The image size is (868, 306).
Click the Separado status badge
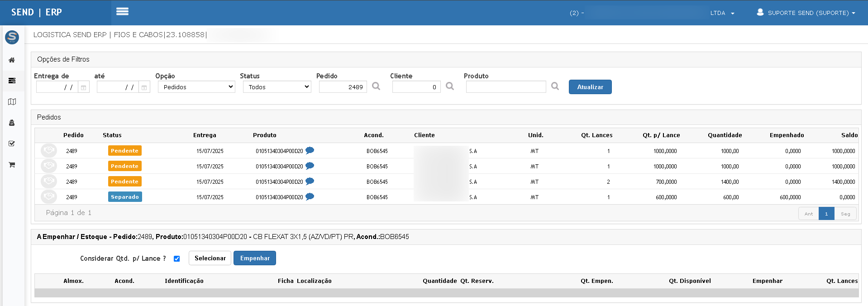(125, 196)
